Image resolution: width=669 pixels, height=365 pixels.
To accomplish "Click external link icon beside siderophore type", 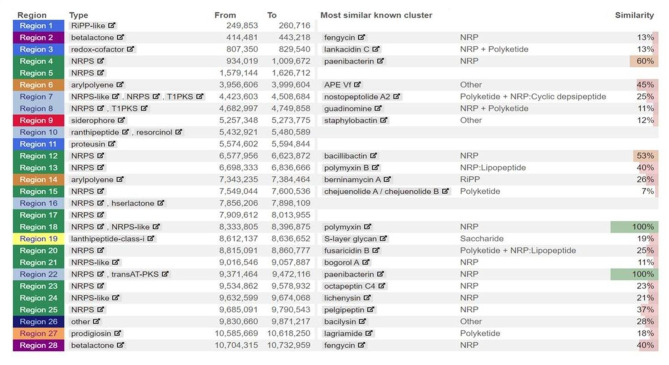I will pos(122,120).
